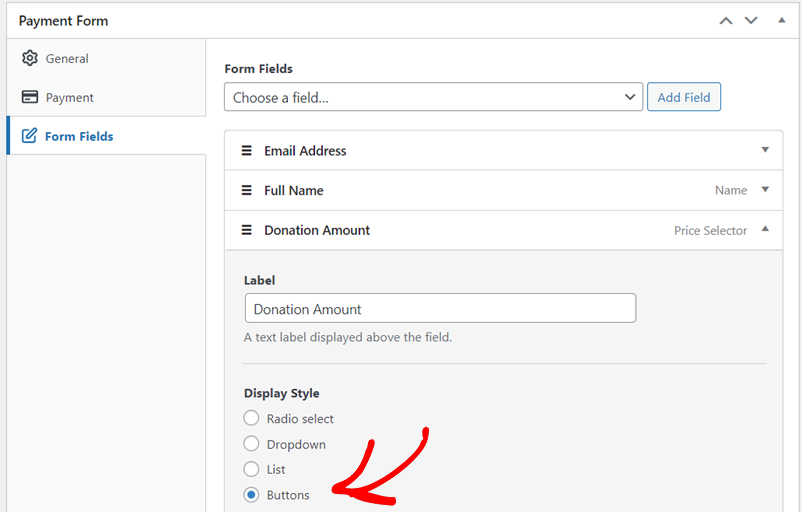This screenshot has width=802, height=512.
Task: Collapse the Donation Amount field settings
Action: tap(765, 229)
